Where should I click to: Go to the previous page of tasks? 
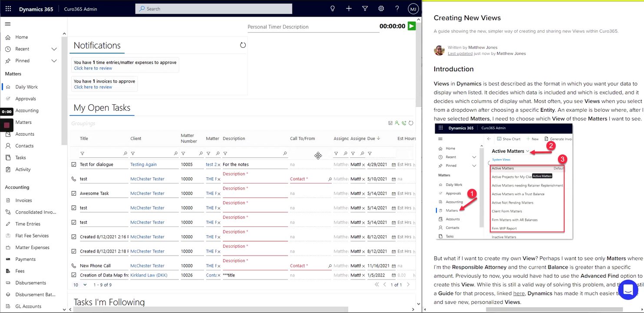click(x=385, y=285)
